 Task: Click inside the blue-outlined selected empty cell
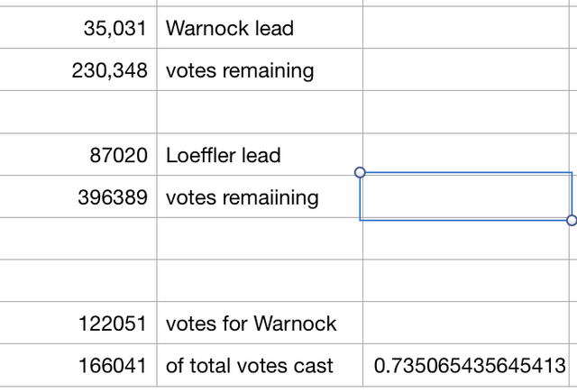click(466, 196)
